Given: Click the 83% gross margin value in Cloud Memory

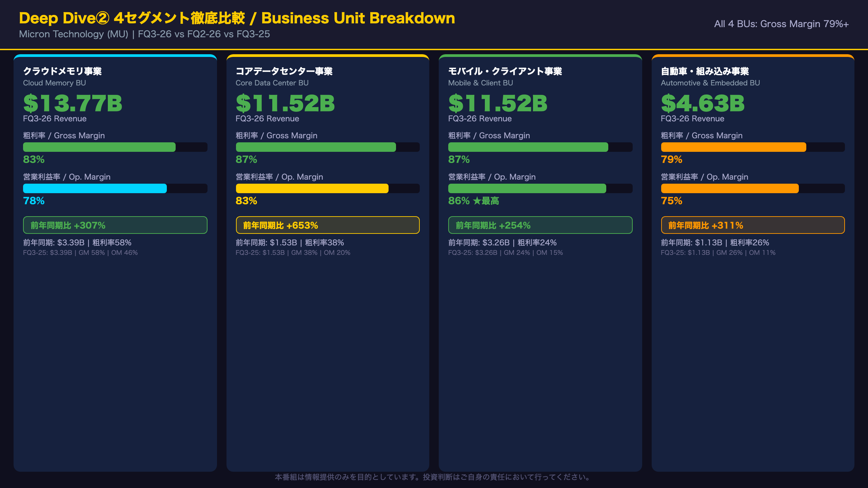Looking at the screenshot, I should [34, 159].
